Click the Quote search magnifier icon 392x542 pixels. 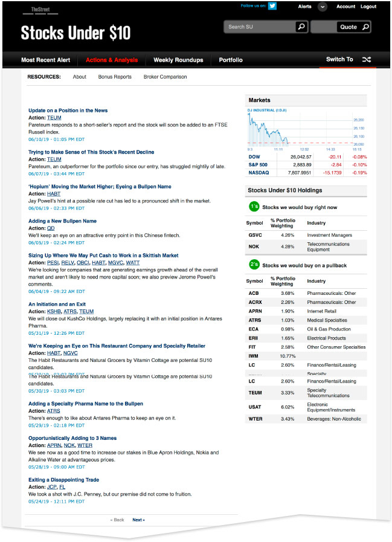365,27
